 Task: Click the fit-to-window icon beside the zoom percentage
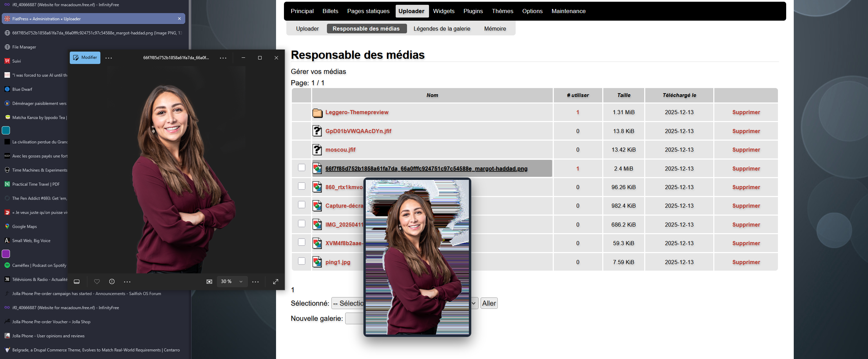[209, 282]
